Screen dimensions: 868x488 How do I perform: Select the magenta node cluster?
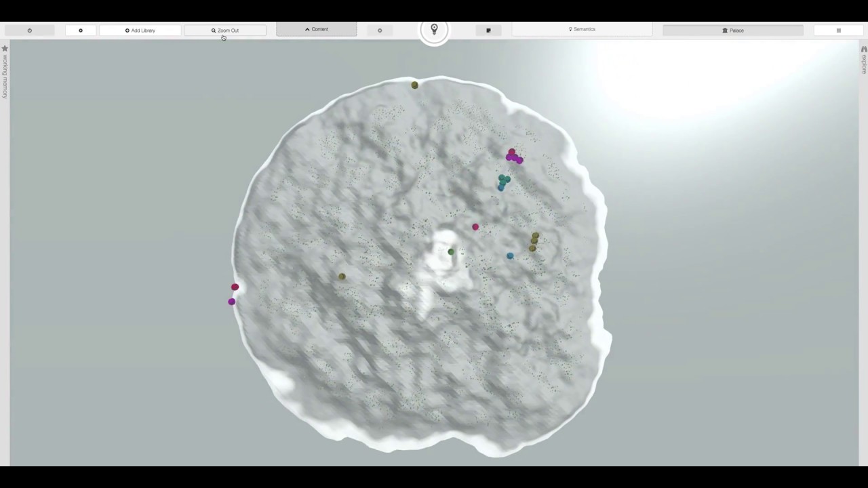(514, 157)
